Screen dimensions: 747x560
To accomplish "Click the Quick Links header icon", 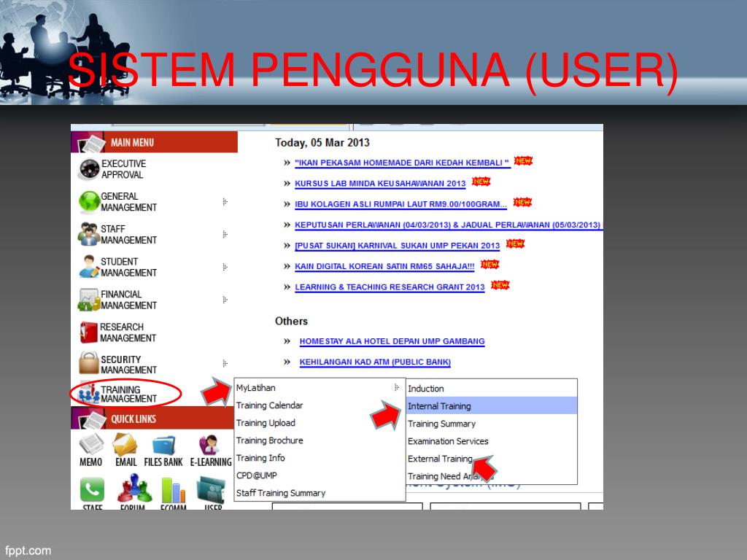I will [90, 419].
